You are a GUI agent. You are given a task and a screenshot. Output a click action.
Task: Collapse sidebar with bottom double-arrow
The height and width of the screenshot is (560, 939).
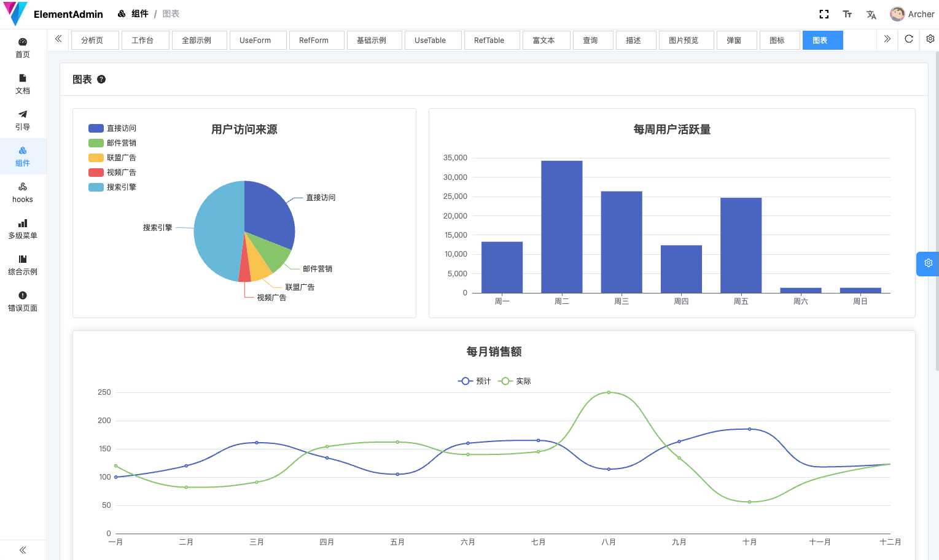coord(23,550)
